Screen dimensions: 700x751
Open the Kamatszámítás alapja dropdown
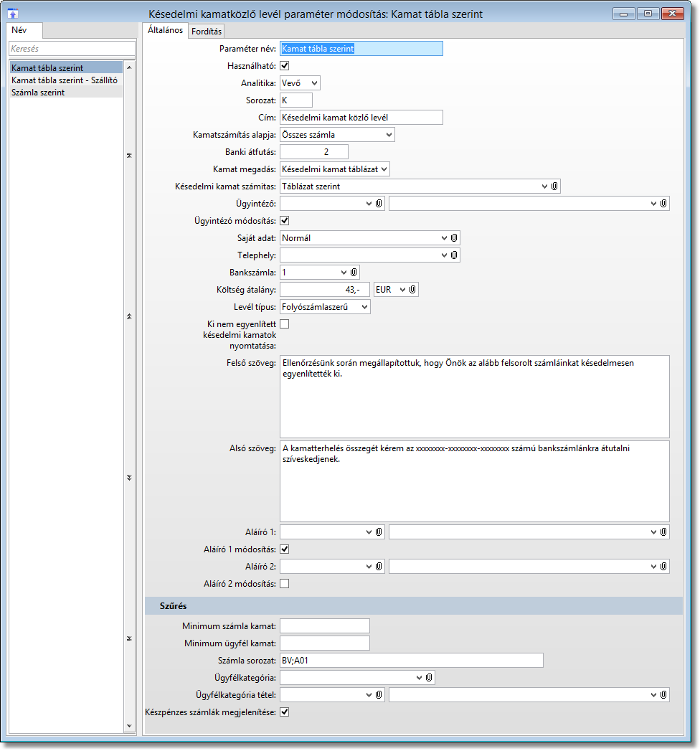pos(337,135)
